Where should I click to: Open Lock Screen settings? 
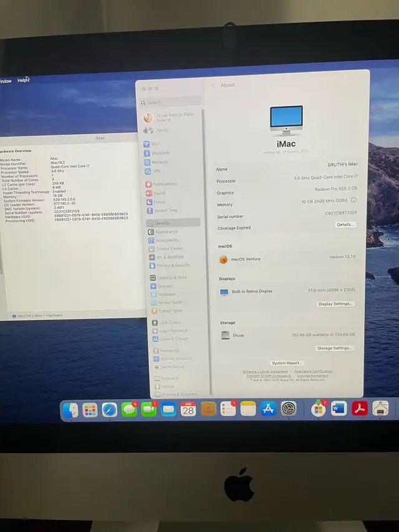point(166,322)
